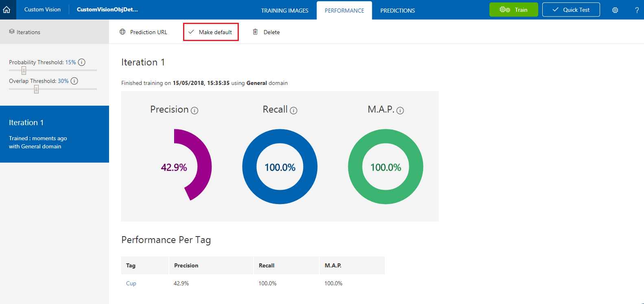Show Recall metric info icon
Viewport: 644px width, 304px height.
pyautogui.click(x=293, y=111)
